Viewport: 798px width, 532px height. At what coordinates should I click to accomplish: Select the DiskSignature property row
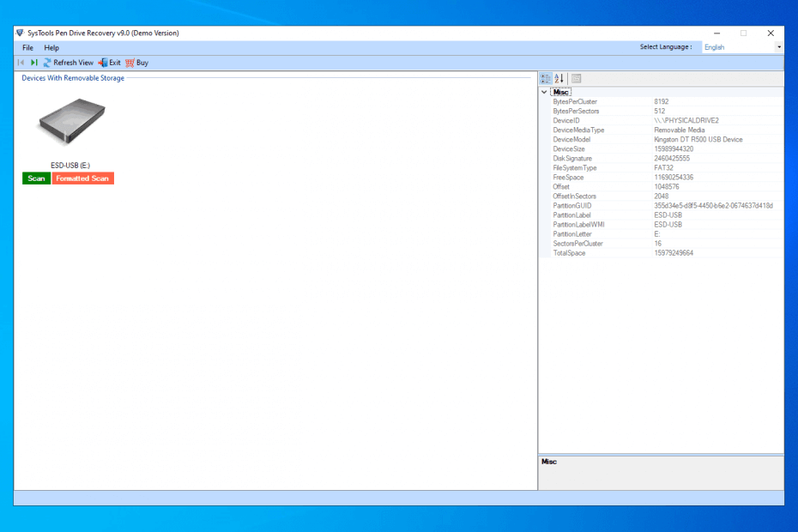click(x=668, y=159)
